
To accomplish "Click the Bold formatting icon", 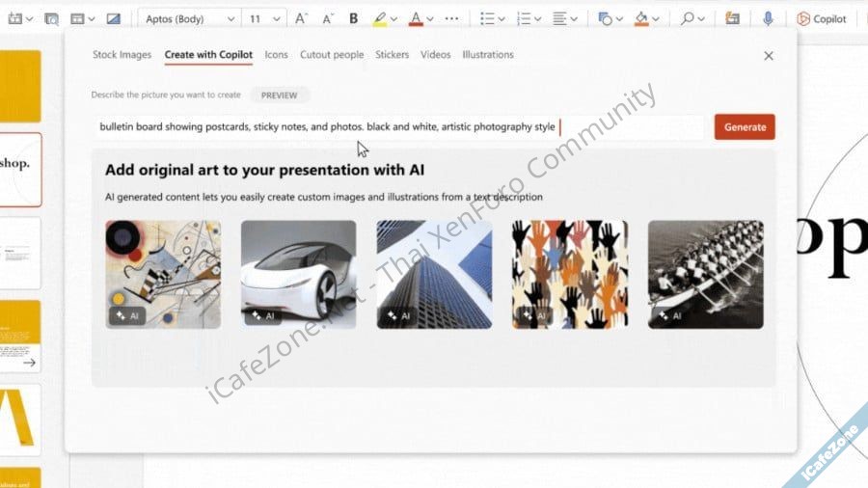I will [x=353, y=18].
